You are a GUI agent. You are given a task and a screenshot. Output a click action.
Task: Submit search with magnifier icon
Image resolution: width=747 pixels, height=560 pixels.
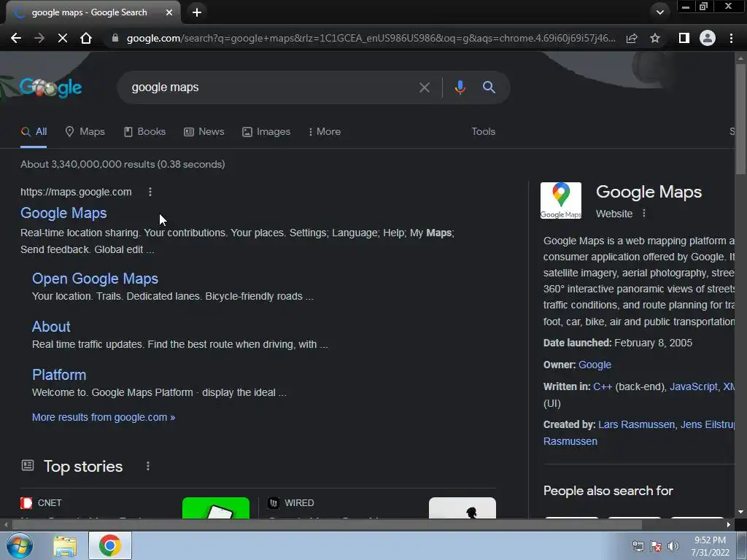pos(489,87)
